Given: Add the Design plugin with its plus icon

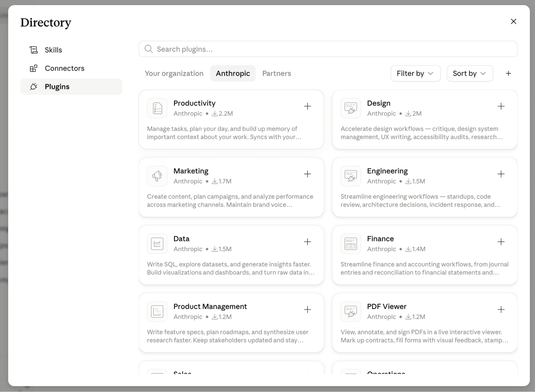Looking at the screenshot, I should [501, 106].
